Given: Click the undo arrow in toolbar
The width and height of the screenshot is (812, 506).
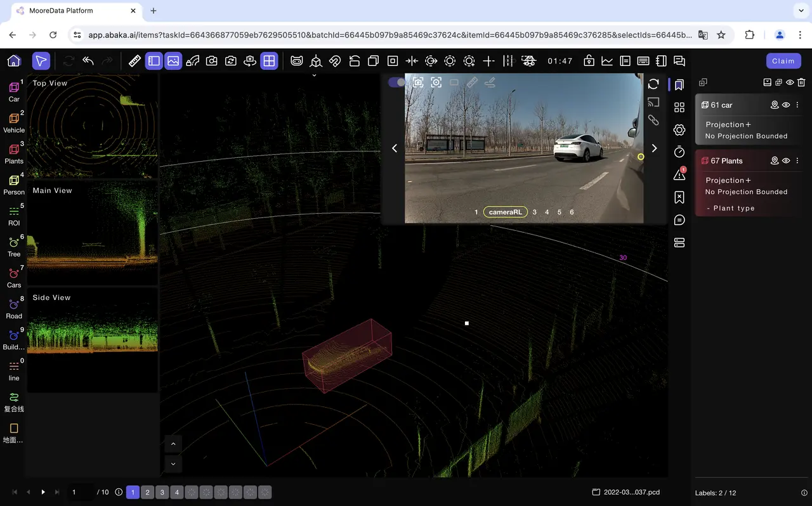Looking at the screenshot, I should coord(88,61).
